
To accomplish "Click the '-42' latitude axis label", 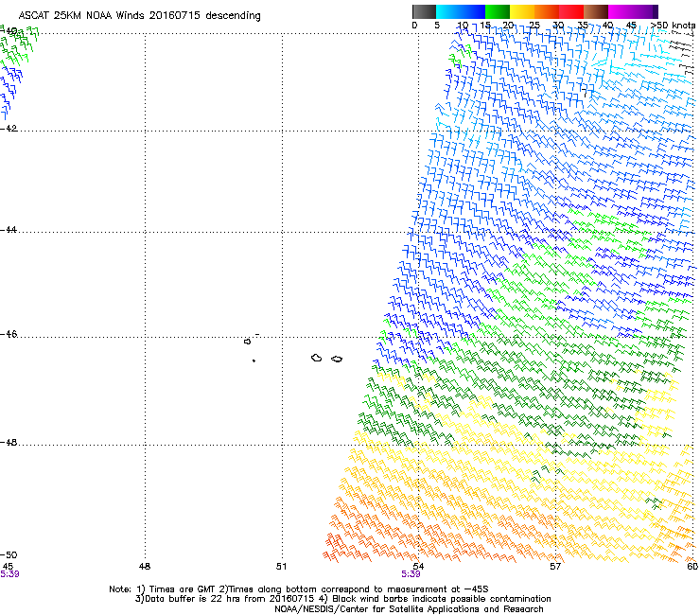I will [x=9, y=128].
